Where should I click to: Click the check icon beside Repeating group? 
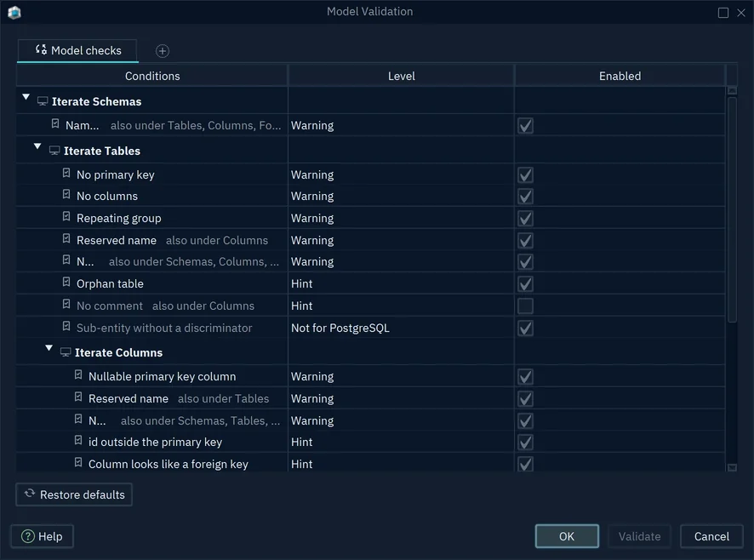(66, 217)
